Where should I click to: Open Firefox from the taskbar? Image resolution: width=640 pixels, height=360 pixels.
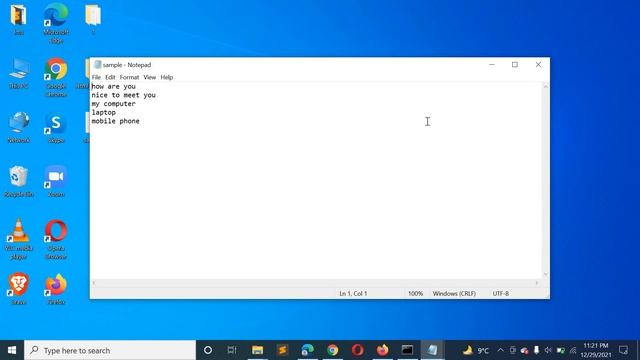coord(382,350)
